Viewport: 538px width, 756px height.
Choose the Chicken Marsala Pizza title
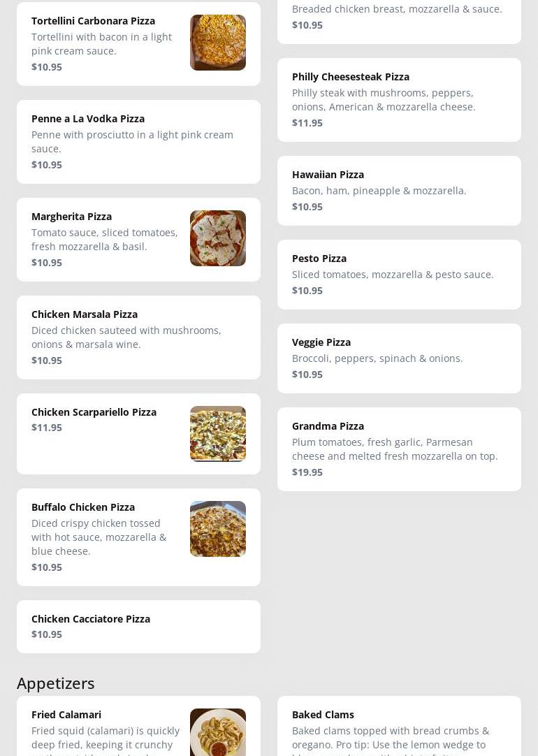(85, 314)
